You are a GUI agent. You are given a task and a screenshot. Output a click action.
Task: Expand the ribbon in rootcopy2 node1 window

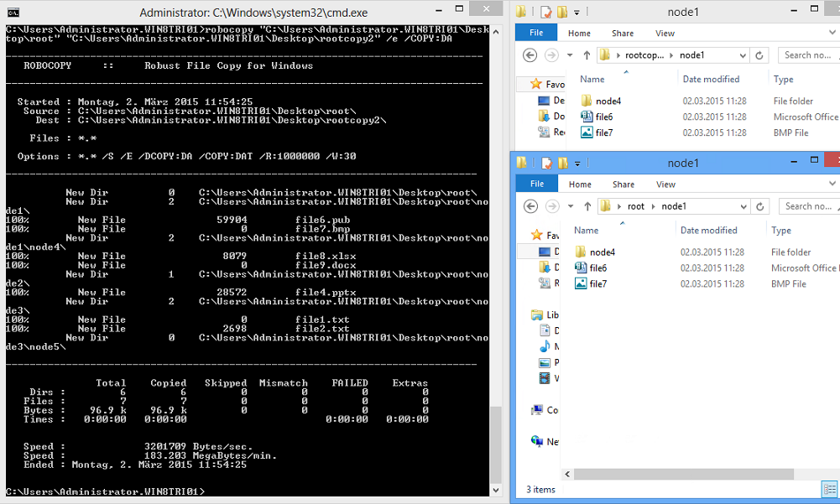(x=832, y=33)
